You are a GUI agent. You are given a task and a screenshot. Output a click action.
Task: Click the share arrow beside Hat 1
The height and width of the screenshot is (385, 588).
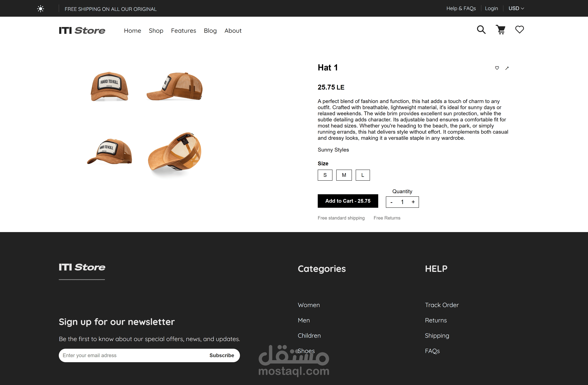pyautogui.click(x=507, y=68)
